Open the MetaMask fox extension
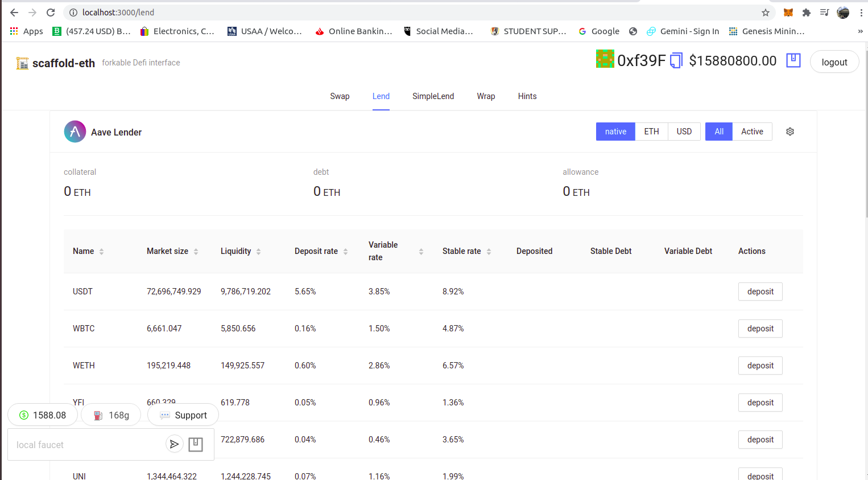 (788, 13)
